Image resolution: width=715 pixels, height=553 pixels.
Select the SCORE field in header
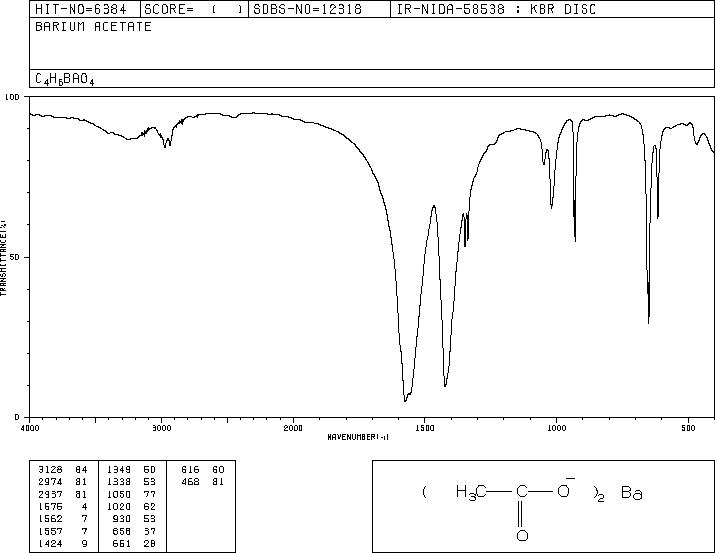pos(193,10)
